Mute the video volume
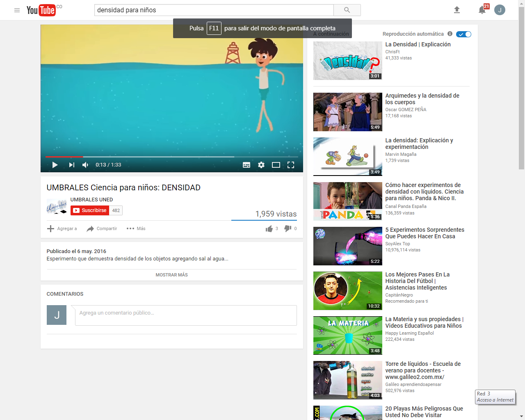 [85, 165]
